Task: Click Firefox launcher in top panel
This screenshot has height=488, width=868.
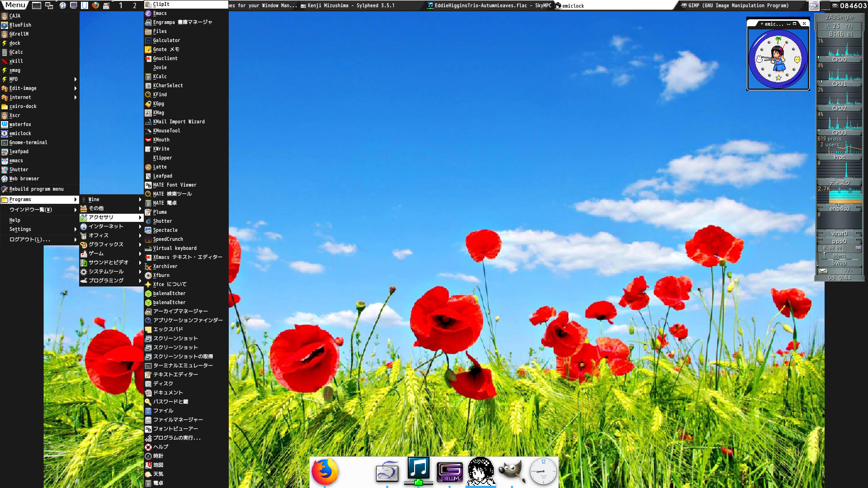Action: [95, 5]
